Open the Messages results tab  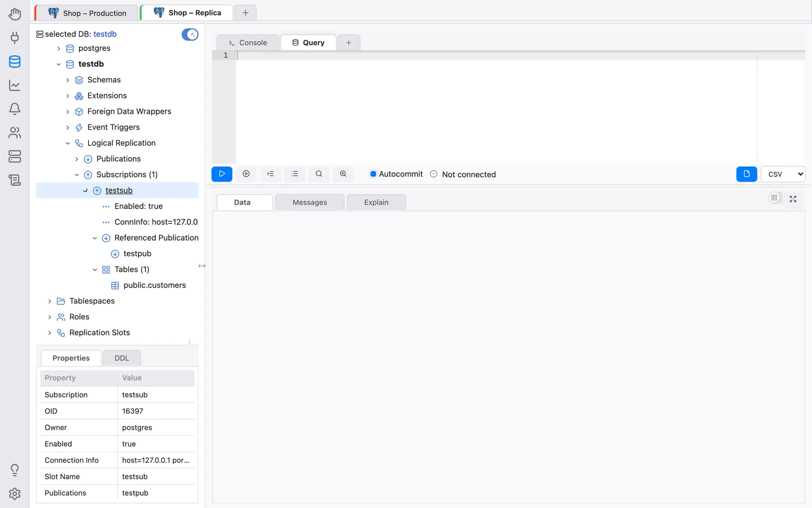pyautogui.click(x=309, y=202)
